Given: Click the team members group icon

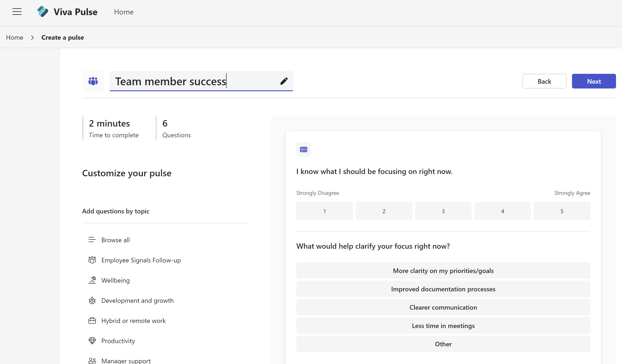Looking at the screenshot, I should [x=92, y=81].
